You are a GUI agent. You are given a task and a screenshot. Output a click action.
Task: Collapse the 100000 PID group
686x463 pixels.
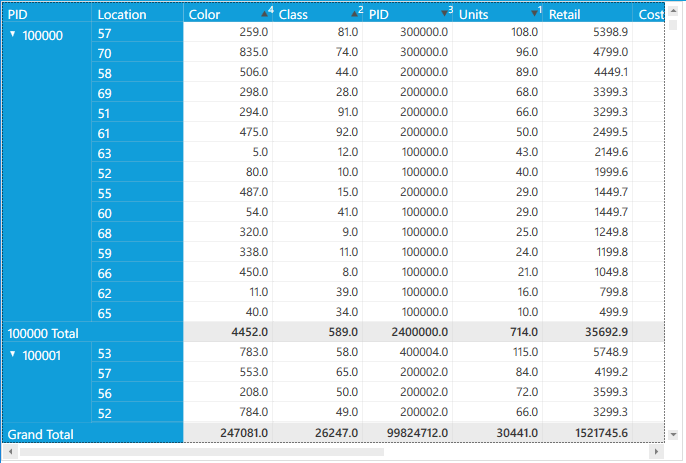(12, 34)
